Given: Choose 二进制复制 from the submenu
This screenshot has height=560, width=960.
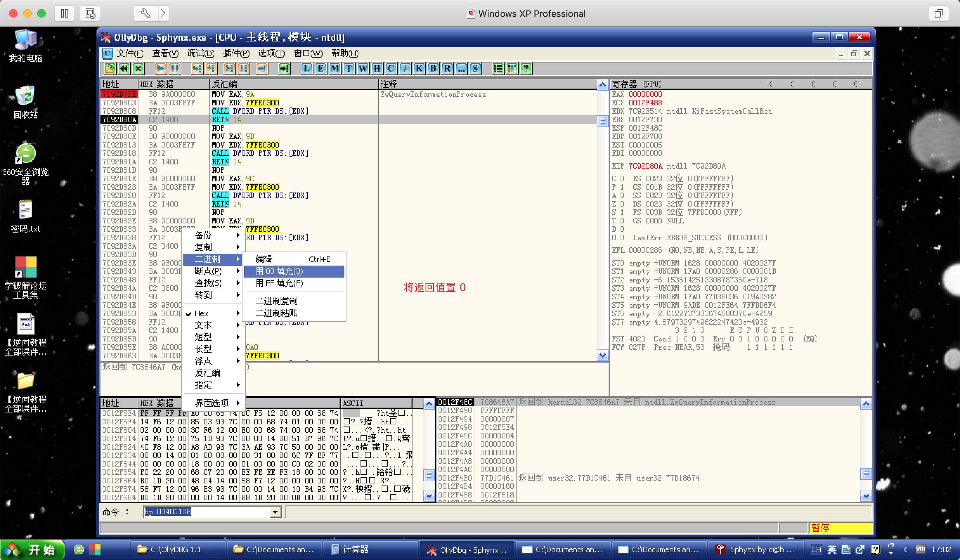Looking at the screenshot, I should click(x=276, y=301).
